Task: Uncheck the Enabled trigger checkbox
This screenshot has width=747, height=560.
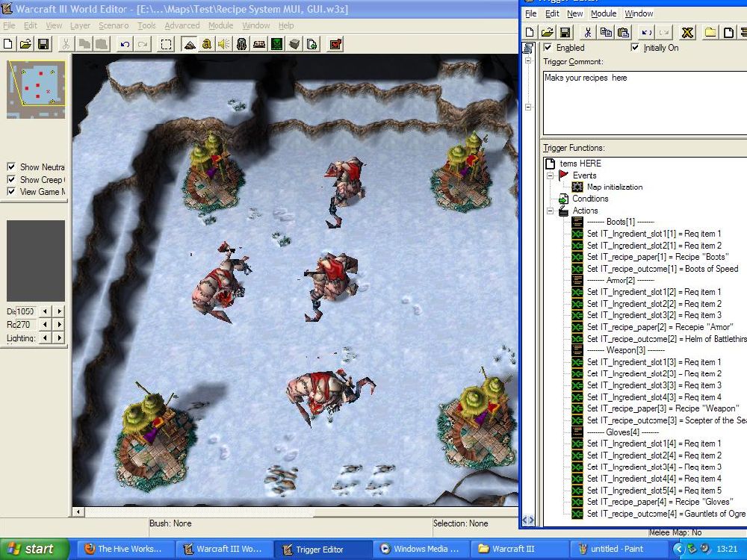Action: (x=548, y=47)
